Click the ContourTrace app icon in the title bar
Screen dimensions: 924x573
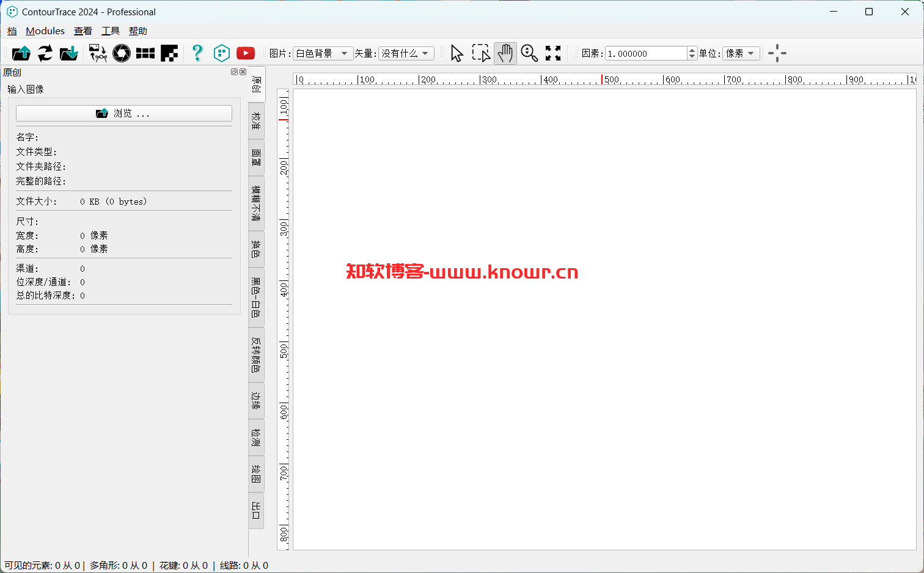click(12, 12)
